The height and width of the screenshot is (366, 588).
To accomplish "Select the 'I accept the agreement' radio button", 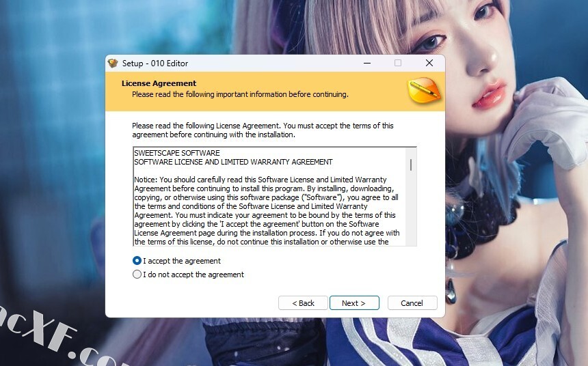I will coord(137,261).
